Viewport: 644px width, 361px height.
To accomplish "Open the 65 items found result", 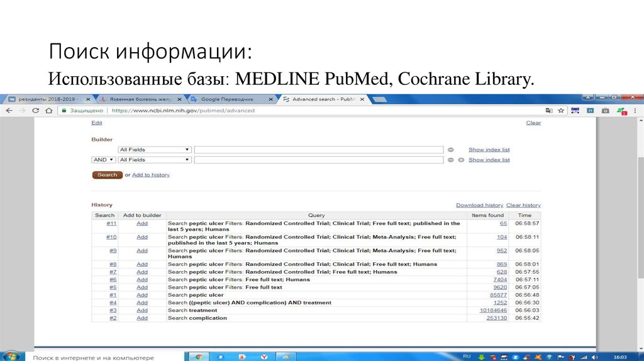I will (x=503, y=223).
